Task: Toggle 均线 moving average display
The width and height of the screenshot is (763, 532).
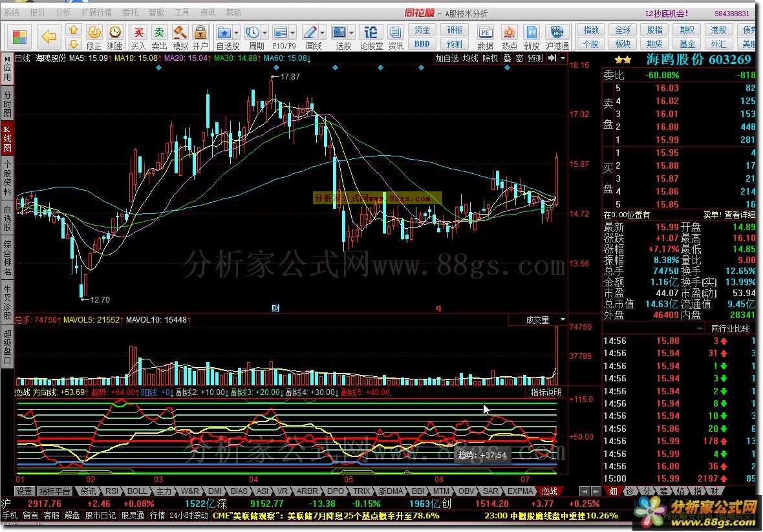Action: tap(471, 58)
